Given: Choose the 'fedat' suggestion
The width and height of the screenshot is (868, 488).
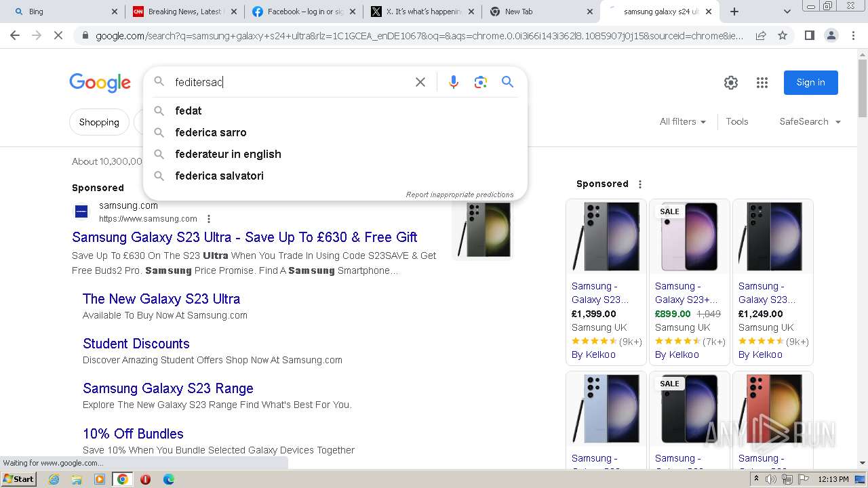Looking at the screenshot, I should click(335, 110).
